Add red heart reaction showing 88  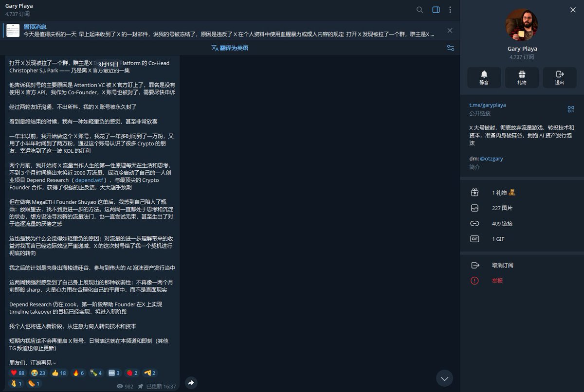(x=18, y=373)
